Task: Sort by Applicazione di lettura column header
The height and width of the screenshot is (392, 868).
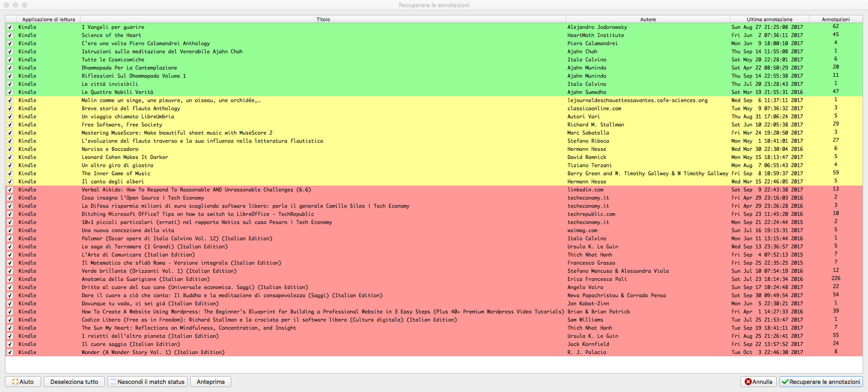Action: (x=49, y=19)
